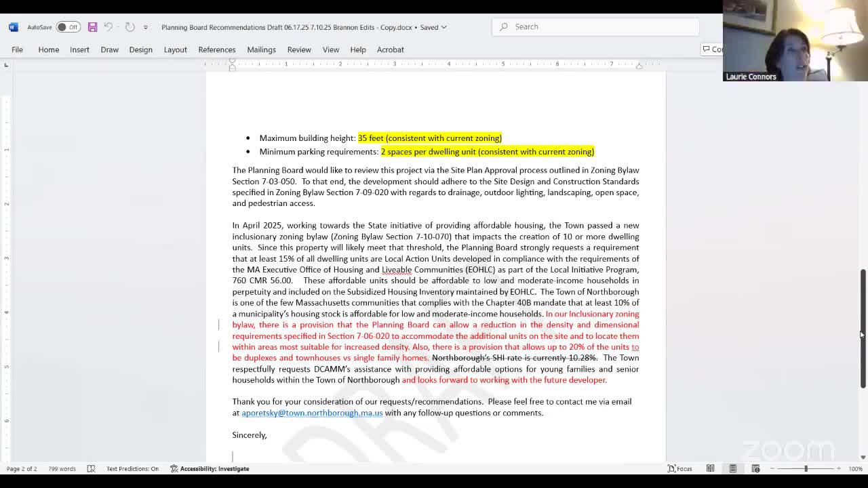This screenshot has height=488, width=868.
Task: Click the red text 'In our Inclusionary zoning'
Action: coord(592,314)
